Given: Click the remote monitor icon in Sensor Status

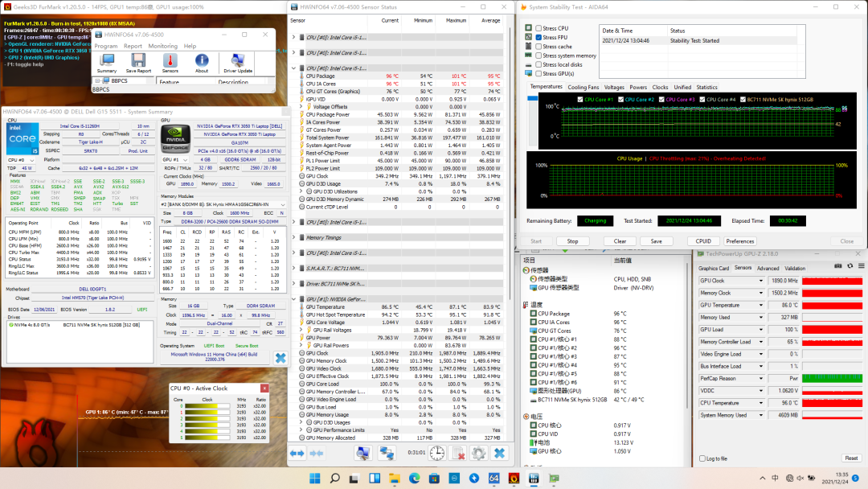Looking at the screenshot, I should [363, 453].
